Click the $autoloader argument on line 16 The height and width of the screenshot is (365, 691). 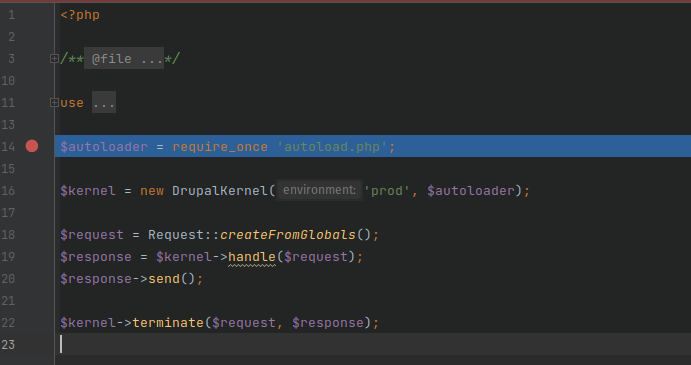tap(471, 191)
